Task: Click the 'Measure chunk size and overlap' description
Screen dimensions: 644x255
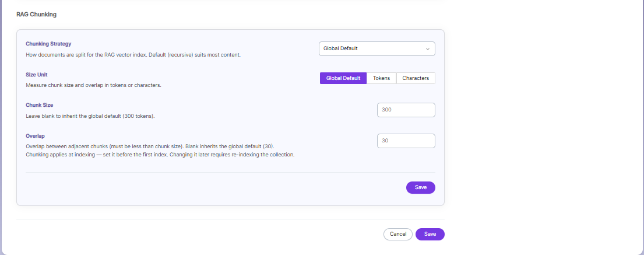Action: coord(94,86)
